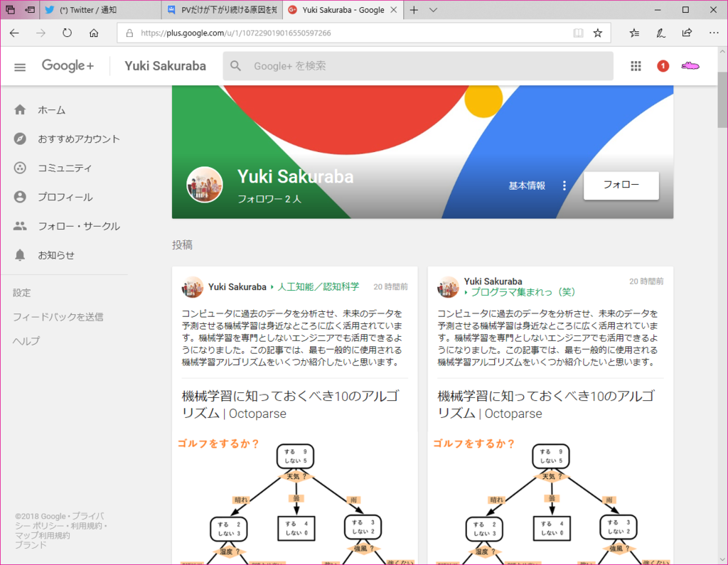Image resolution: width=728 pixels, height=565 pixels.
Task: Click the Google+ logo
Action: [68, 66]
